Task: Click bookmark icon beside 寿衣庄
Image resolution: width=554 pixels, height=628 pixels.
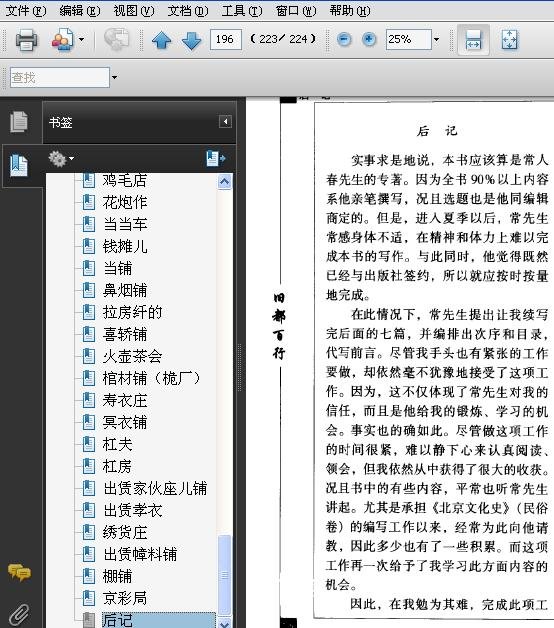Action: click(x=89, y=401)
